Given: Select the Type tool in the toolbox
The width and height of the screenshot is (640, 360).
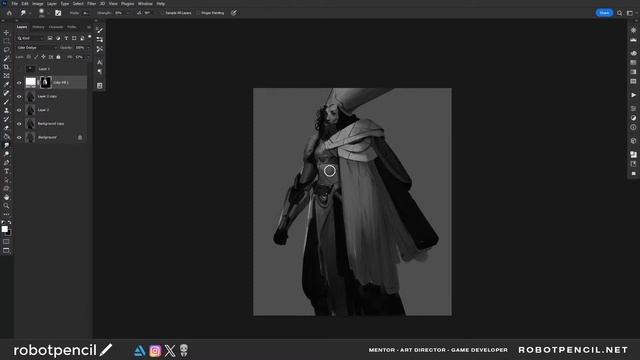Looking at the screenshot, I should coord(6,171).
